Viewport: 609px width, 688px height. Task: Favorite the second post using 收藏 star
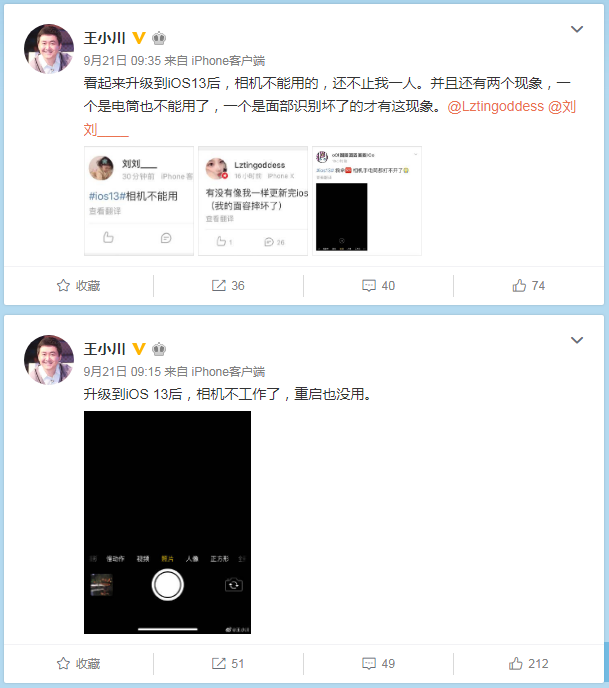[79, 663]
